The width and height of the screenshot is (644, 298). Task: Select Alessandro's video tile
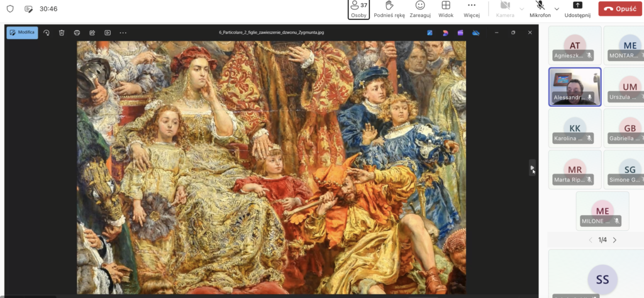tap(574, 86)
